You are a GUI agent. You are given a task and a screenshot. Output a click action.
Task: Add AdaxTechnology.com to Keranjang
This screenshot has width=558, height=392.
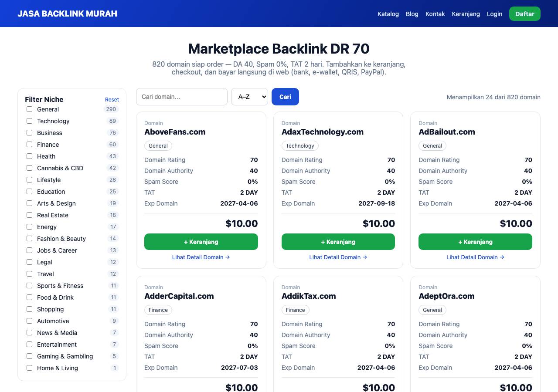(x=338, y=242)
